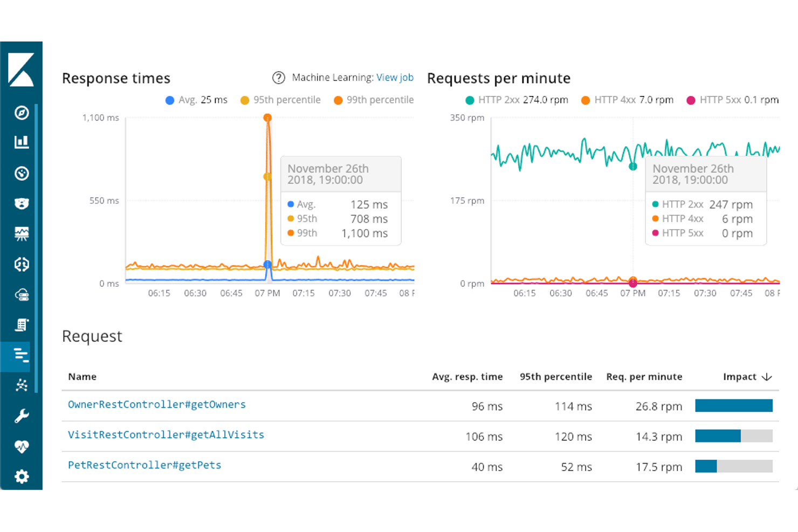The image size is (798, 532).
Task: Open OwnerRestController#getOwners details
Action: pos(156,405)
